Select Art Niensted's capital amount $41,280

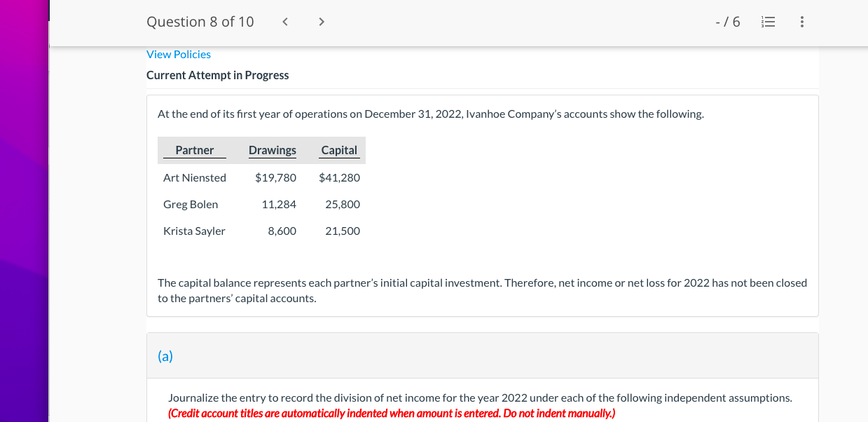point(339,177)
